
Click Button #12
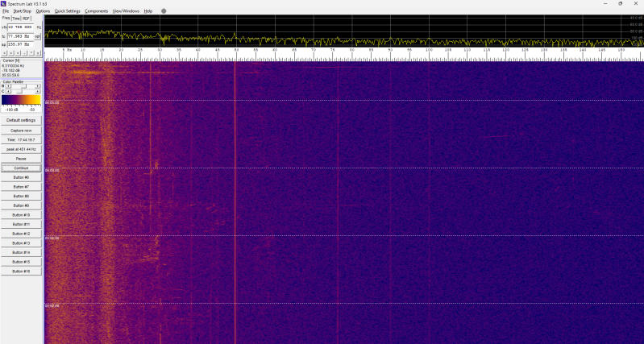tap(21, 234)
